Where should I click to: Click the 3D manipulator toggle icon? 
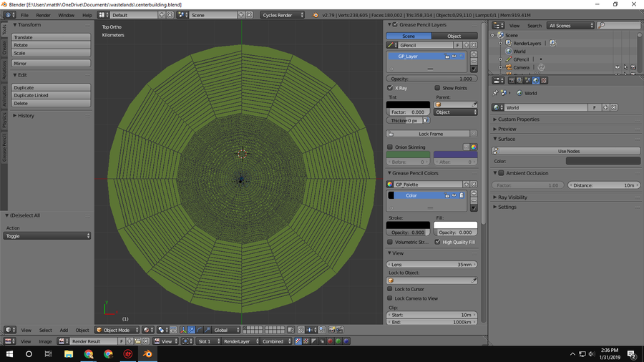(x=182, y=330)
